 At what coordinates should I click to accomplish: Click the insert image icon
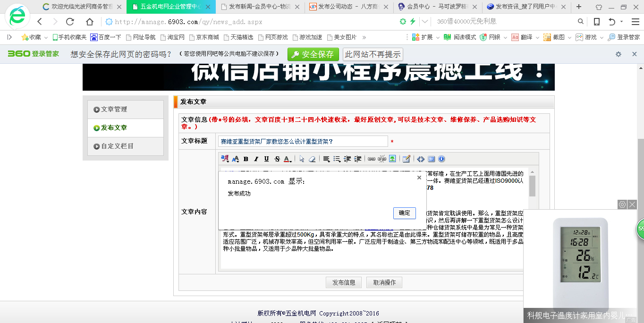click(392, 159)
